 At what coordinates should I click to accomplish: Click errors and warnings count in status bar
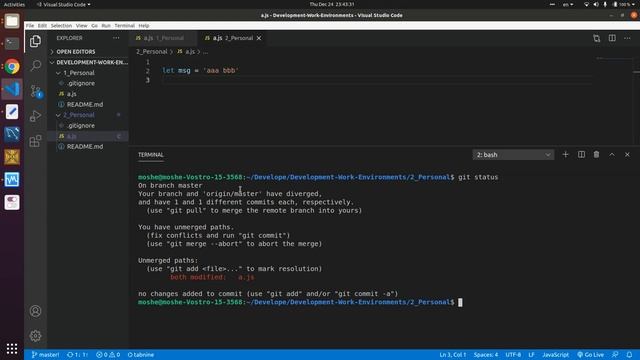108,355
